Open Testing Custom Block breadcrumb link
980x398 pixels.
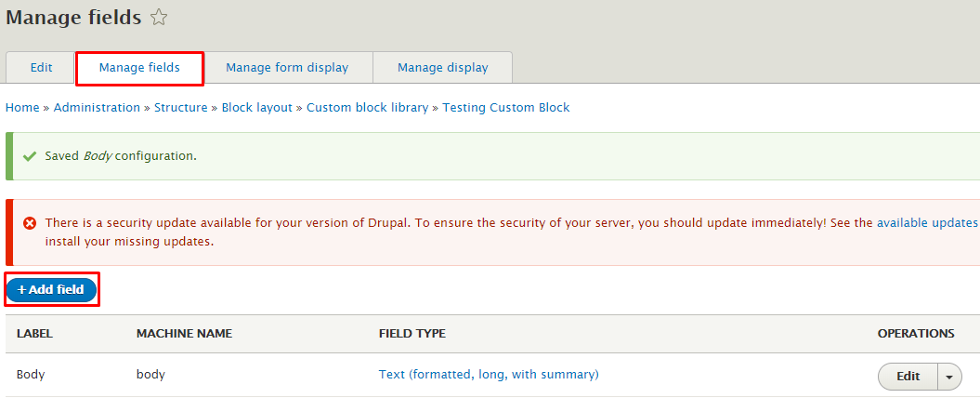tap(506, 108)
